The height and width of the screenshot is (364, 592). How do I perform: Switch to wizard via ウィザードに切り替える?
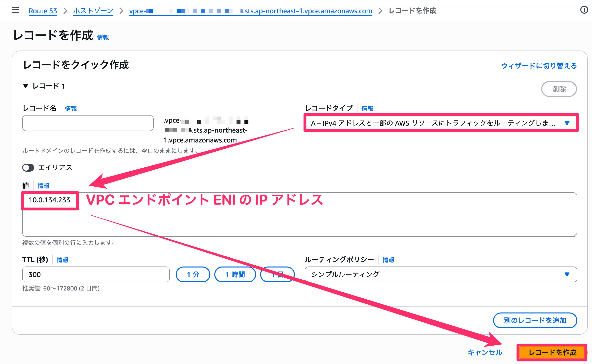click(x=539, y=66)
